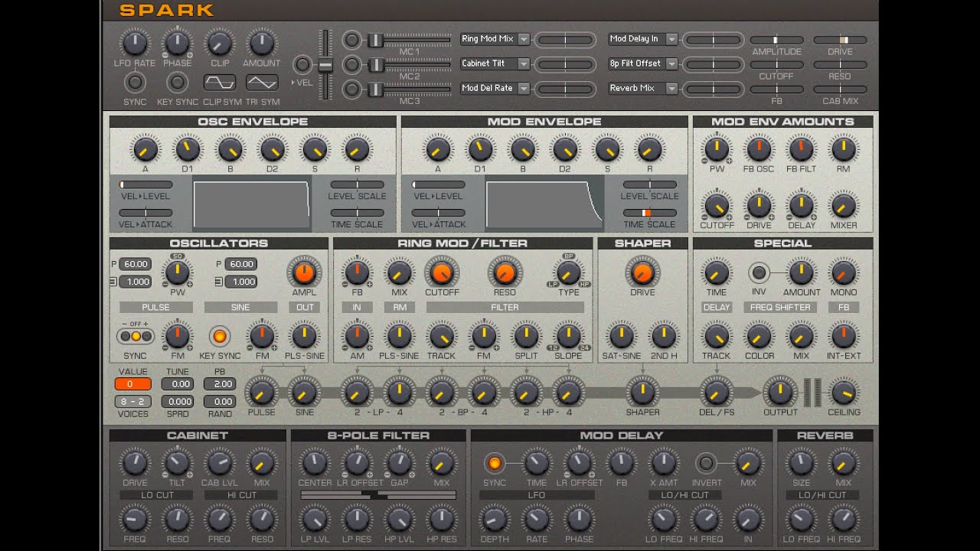
Task: Click the CAB LVL knob
Action: pos(219,462)
